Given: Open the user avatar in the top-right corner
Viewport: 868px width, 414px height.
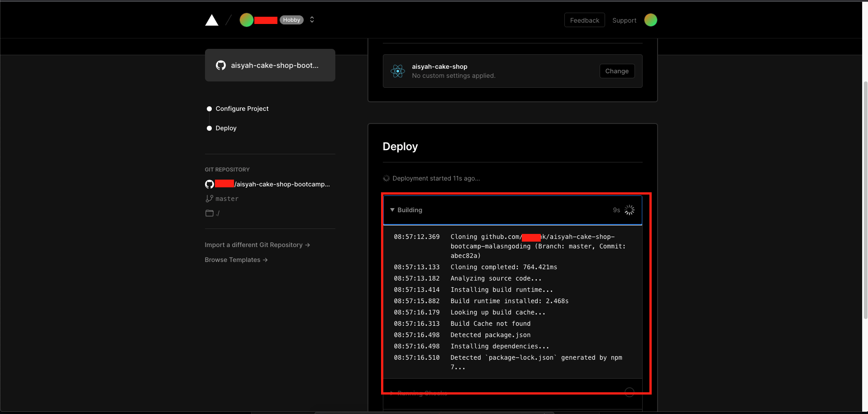Looking at the screenshot, I should point(650,20).
